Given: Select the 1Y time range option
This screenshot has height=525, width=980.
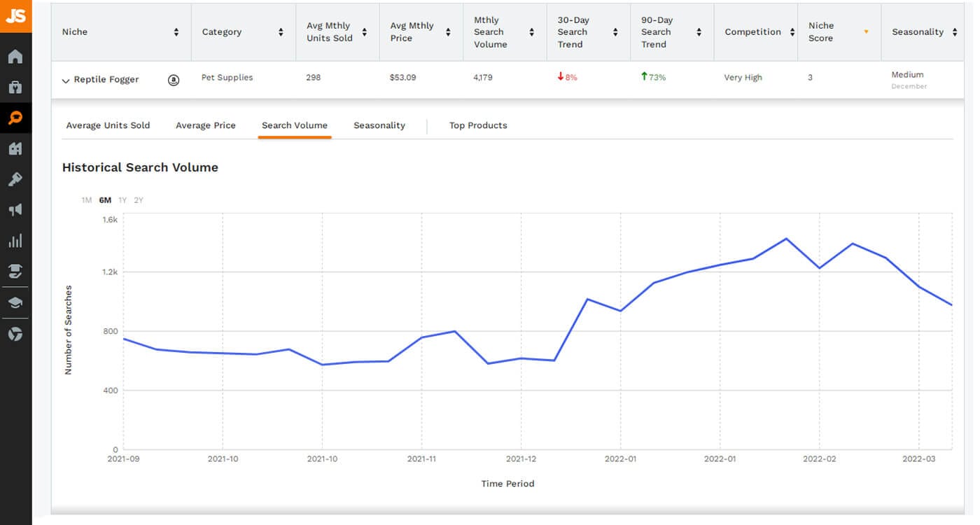Looking at the screenshot, I should [x=122, y=200].
